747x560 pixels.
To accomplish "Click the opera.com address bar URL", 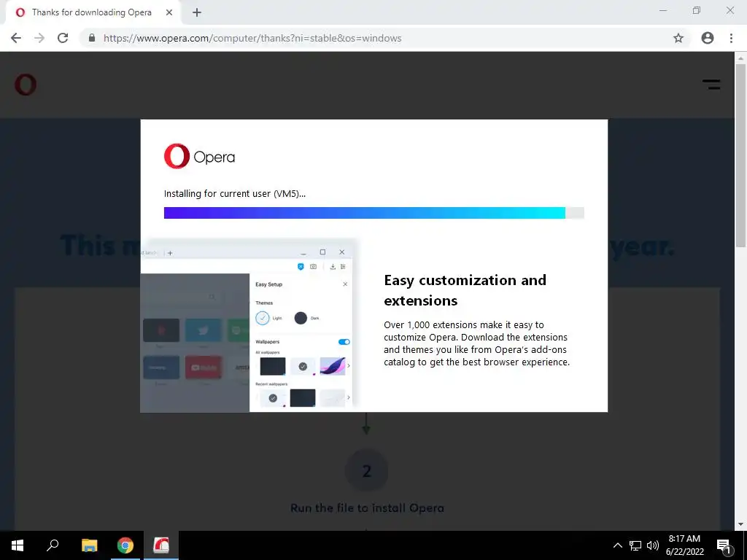I will (252, 38).
